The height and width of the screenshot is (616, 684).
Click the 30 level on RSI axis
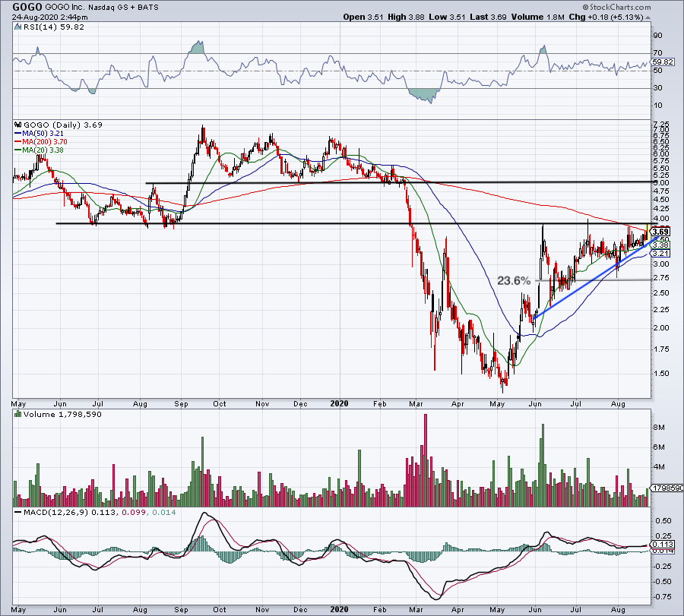click(x=657, y=88)
